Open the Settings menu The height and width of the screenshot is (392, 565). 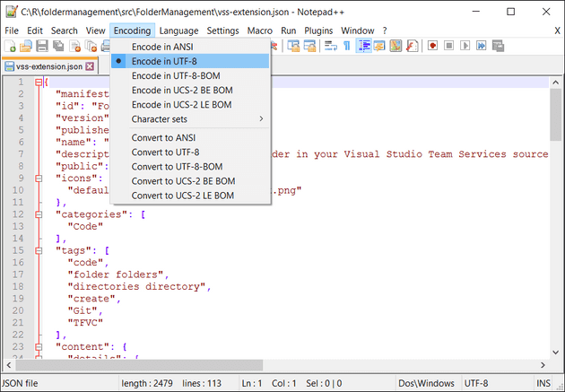(222, 30)
